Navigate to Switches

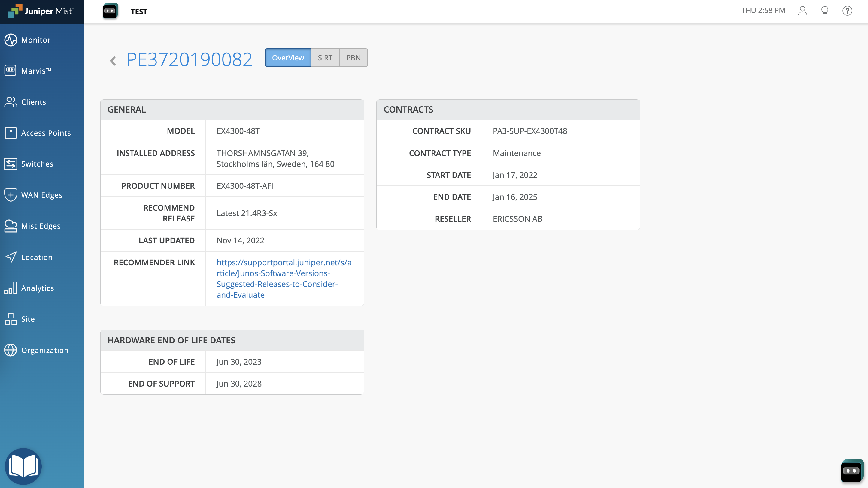[x=37, y=164]
